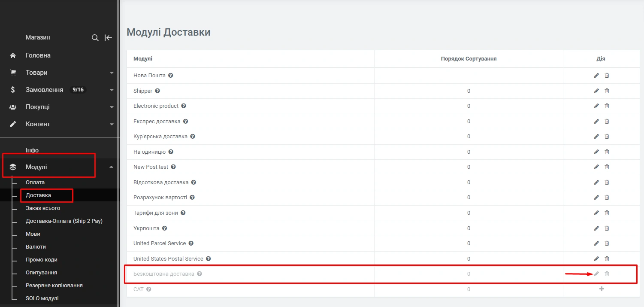Delete the Shipper module
The height and width of the screenshot is (307, 644).
pos(607,91)
